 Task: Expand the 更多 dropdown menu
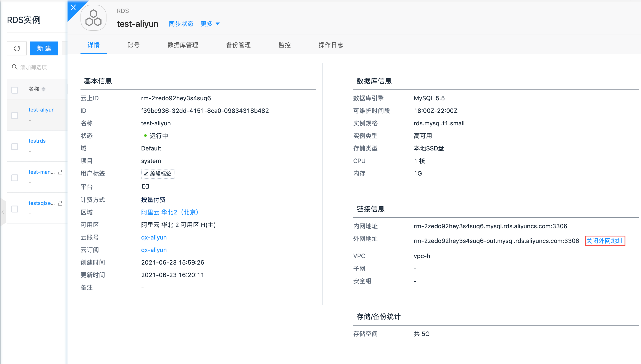pyautogui.click(x=210, y=24)
